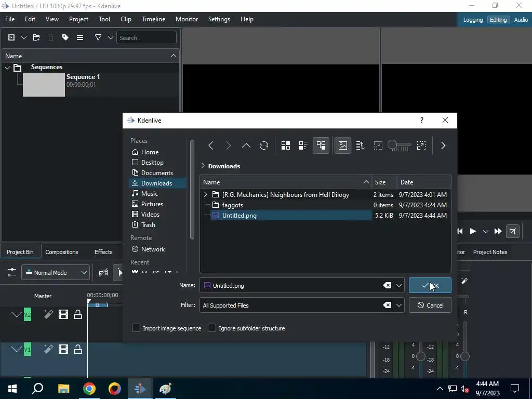
Task: Click the Forward navigation arrow in file dialog
Action: tap(229, 145)
